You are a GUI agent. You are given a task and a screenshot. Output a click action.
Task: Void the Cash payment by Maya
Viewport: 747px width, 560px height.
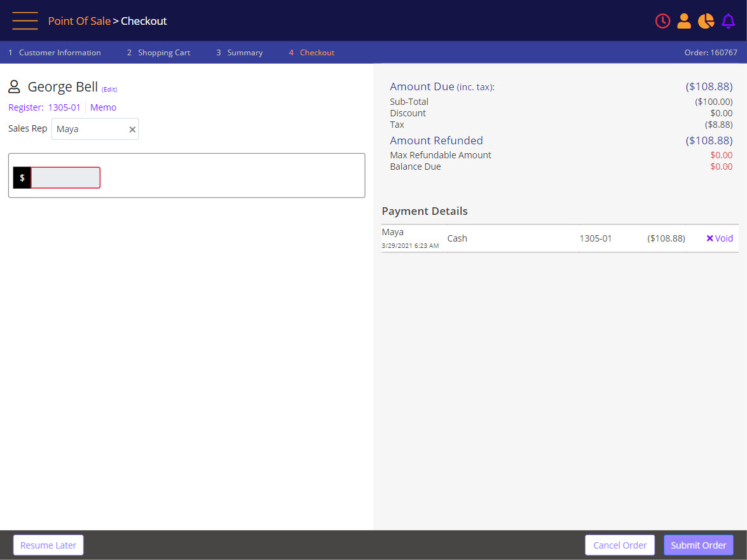point(720,238)
